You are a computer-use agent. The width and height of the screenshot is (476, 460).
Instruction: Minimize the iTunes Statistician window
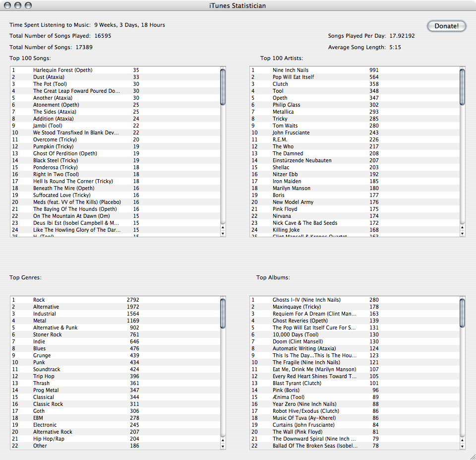click(x=18, y=5)
